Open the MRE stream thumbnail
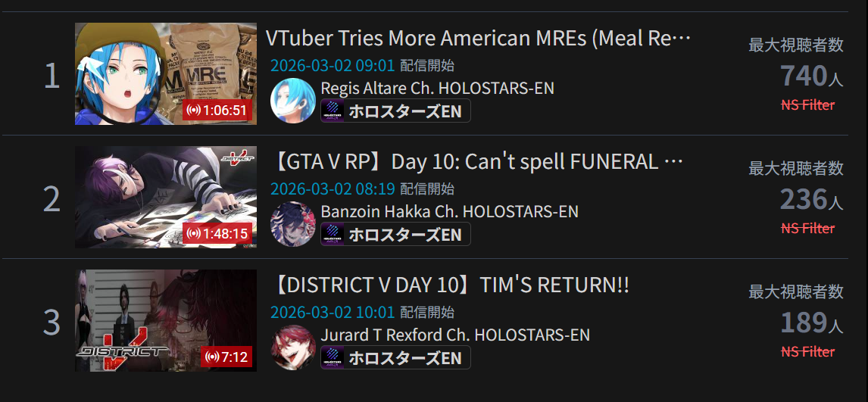 pyautogui.click(x=166, y=73)
